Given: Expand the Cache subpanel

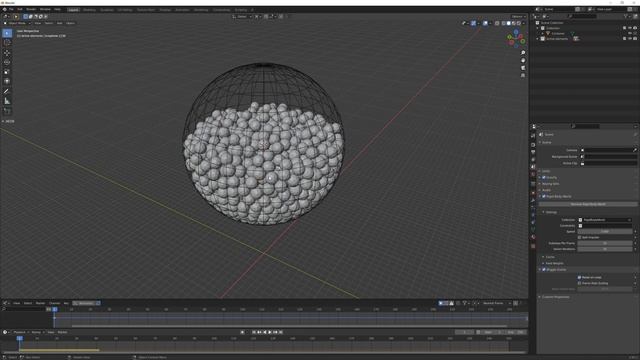Looking at the screenshot, I should 549,257.
